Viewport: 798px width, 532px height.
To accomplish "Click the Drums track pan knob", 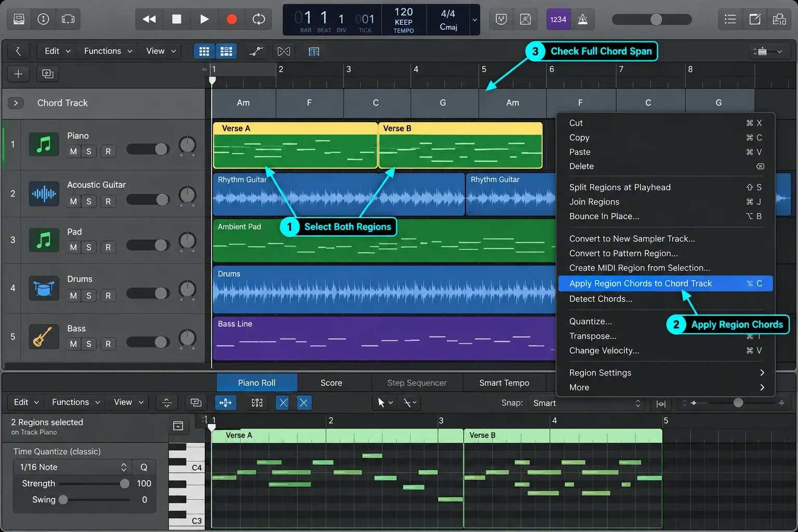I will pyautogui.click(x=187, y=289).
